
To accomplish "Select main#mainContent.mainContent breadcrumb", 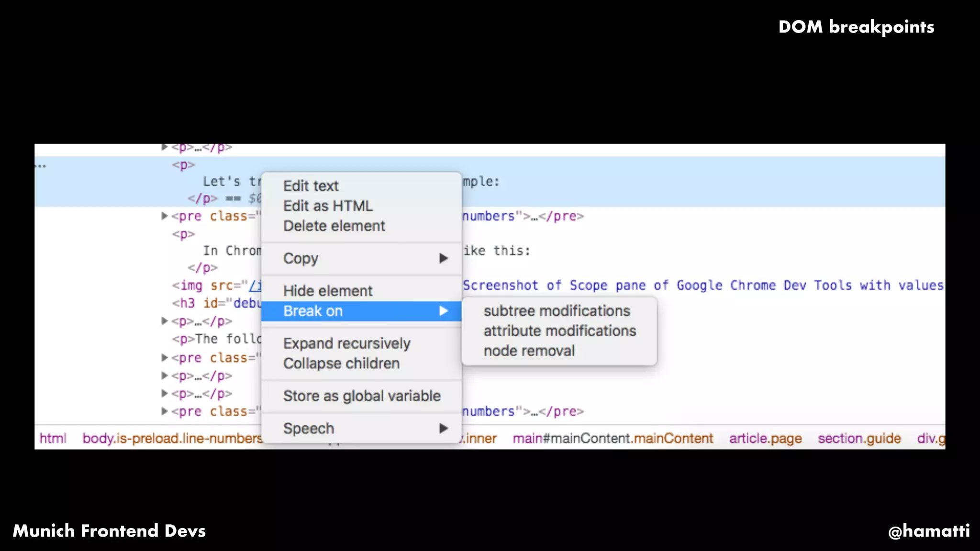I will [x=613, y=438].
